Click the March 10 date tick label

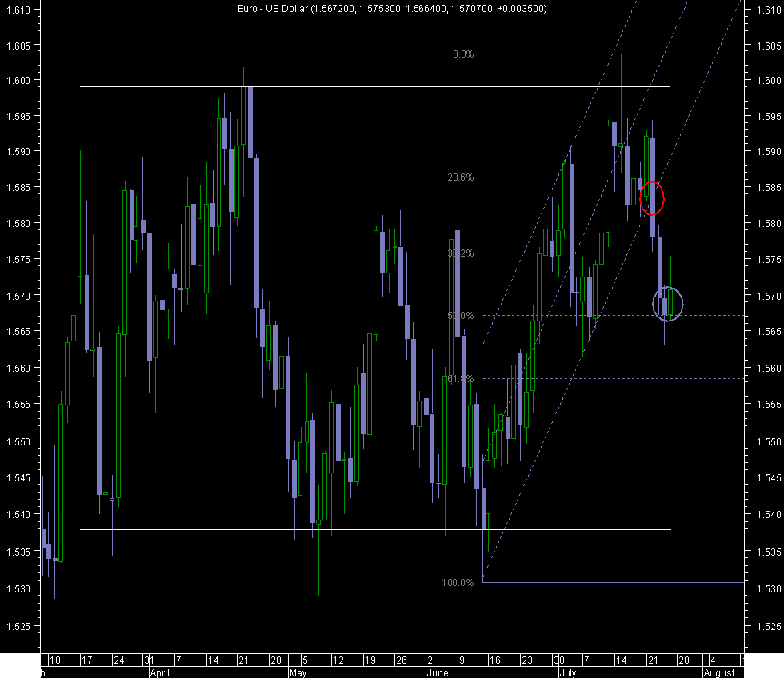[x=55, y=660]
